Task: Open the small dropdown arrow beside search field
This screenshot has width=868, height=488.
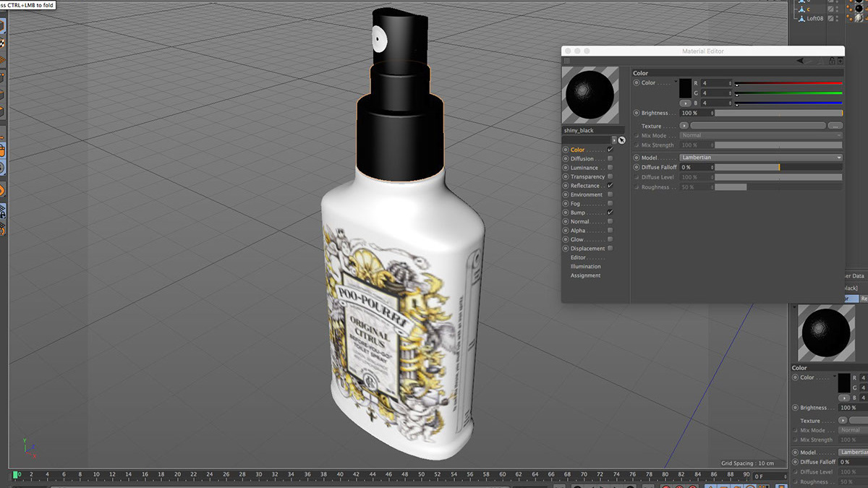Action: [614, 140]
